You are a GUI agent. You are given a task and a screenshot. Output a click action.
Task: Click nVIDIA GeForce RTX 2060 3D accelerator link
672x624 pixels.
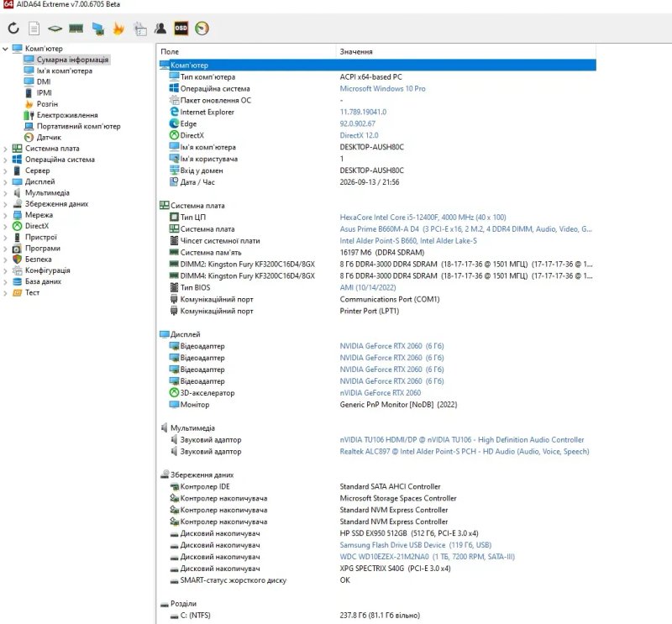pyautogui.click(x=381, y=393)
